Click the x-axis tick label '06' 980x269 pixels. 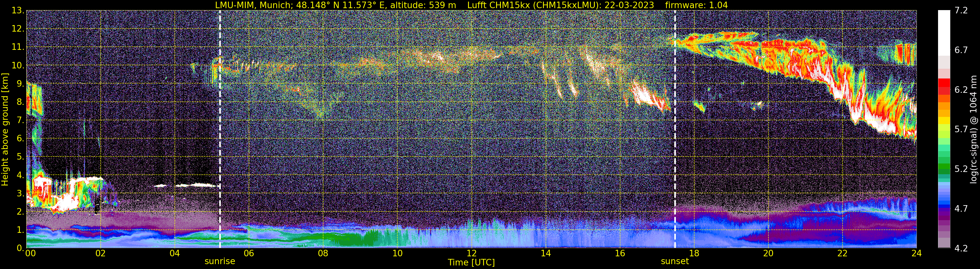249,253
